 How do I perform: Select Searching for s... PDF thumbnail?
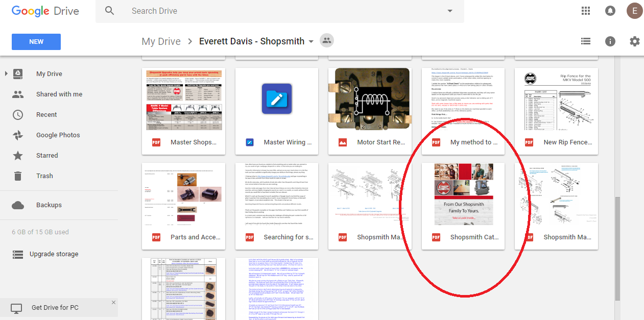coord(277,194)
